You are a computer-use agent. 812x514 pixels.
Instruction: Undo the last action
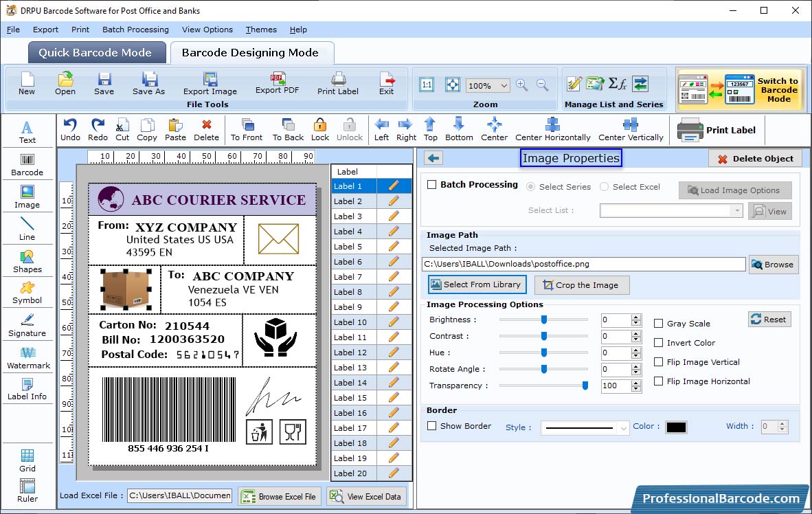coord(71,130)
